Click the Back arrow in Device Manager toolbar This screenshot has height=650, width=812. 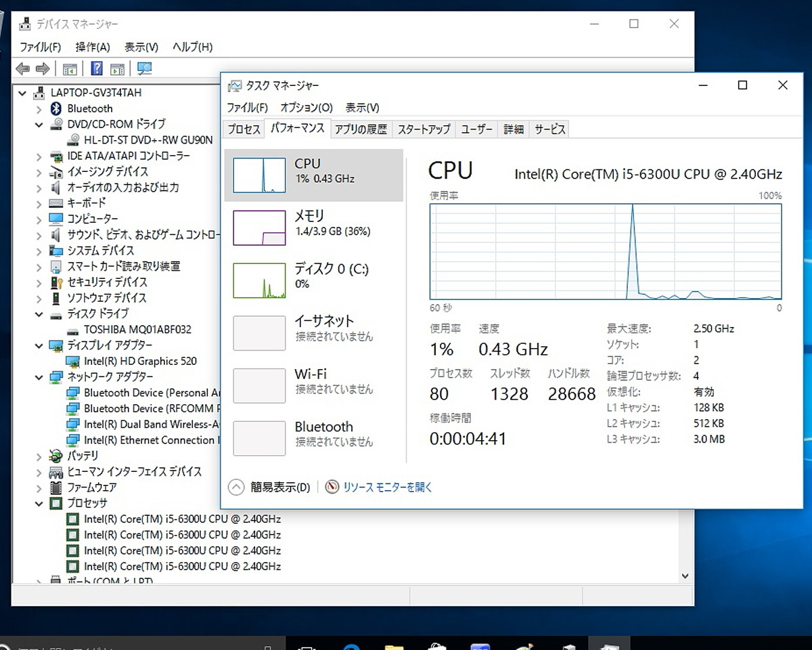(x=23, y=68)
